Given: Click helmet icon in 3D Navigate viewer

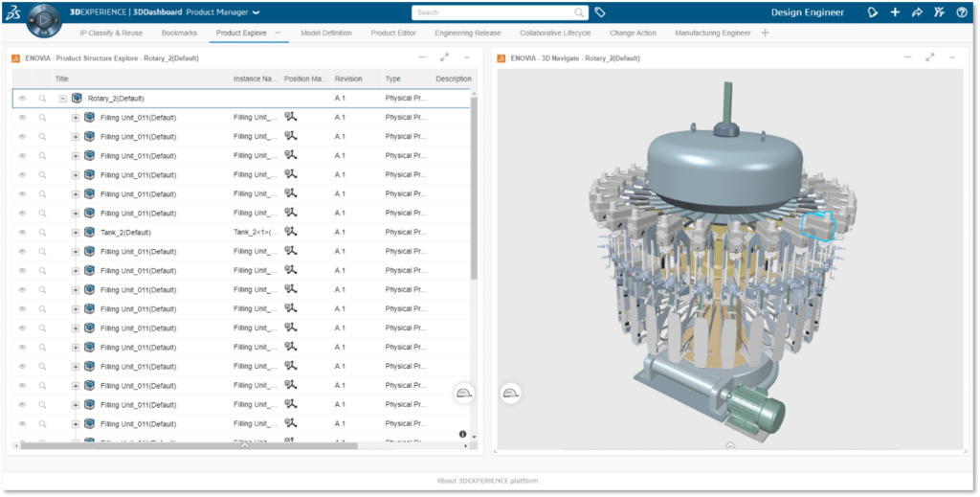Looking at the screenshot, I should [x=511, y=393].
